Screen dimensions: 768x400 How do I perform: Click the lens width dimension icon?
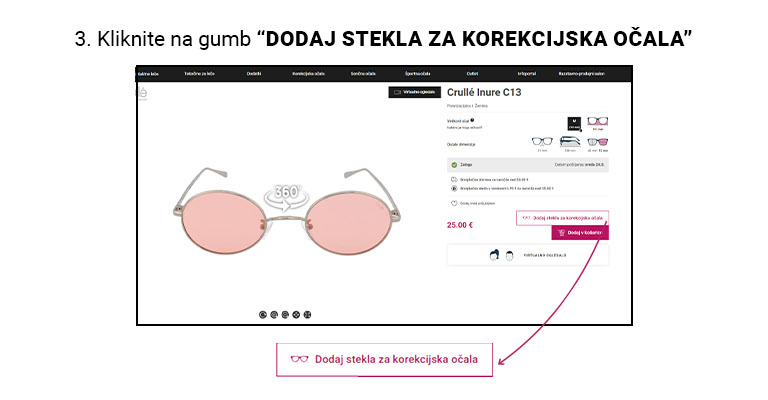click(598, 142)
